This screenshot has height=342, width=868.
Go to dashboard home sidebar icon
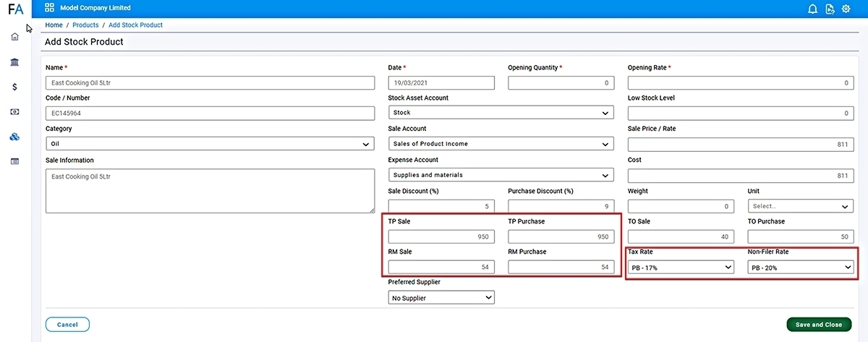(15, 36)
